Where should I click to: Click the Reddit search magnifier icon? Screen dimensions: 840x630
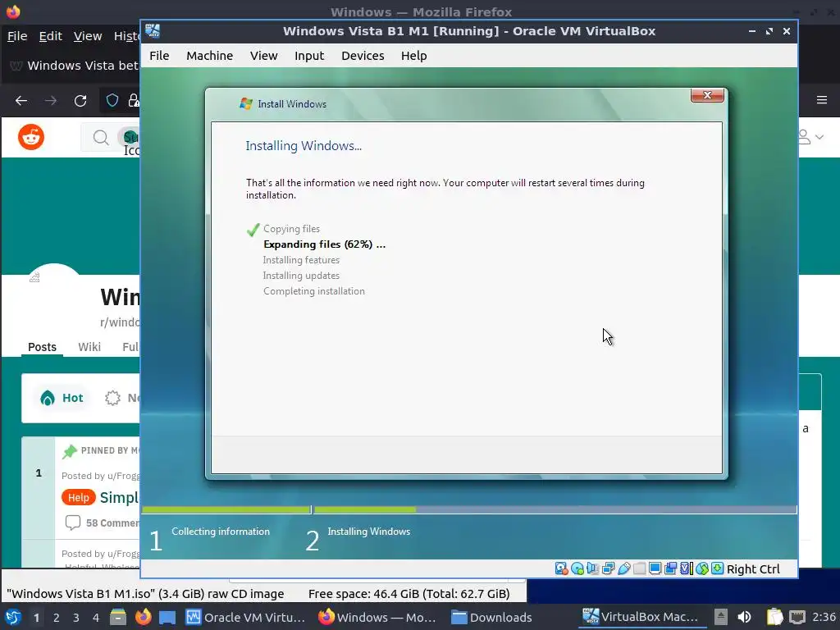[x=101, y=138]
